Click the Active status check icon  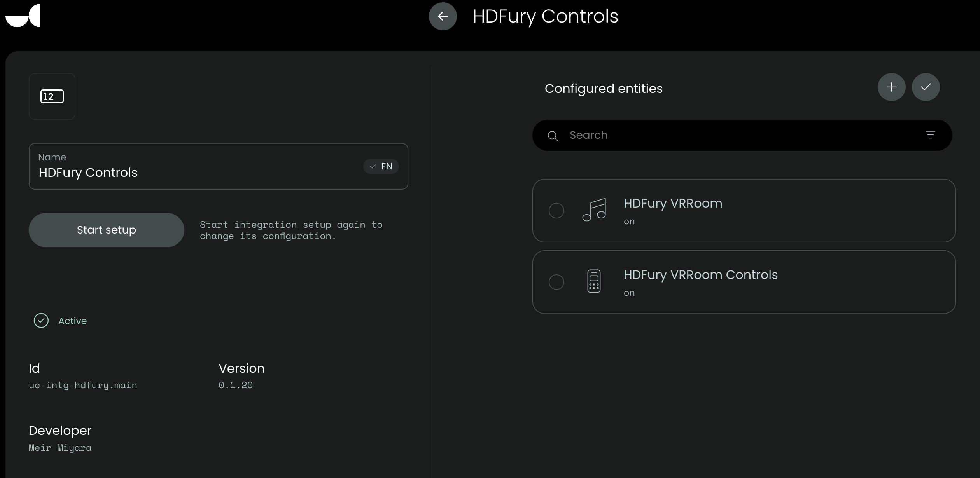point(41,321)
